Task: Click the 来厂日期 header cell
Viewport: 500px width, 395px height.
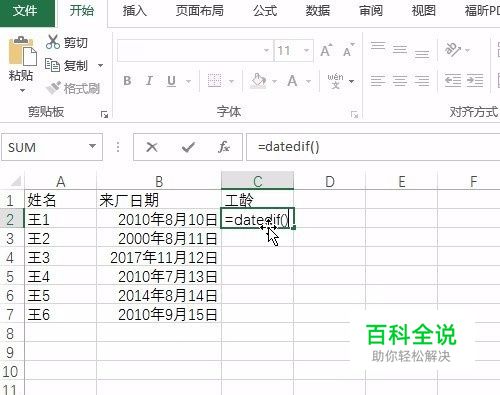Action: click(x=159, y=200)
